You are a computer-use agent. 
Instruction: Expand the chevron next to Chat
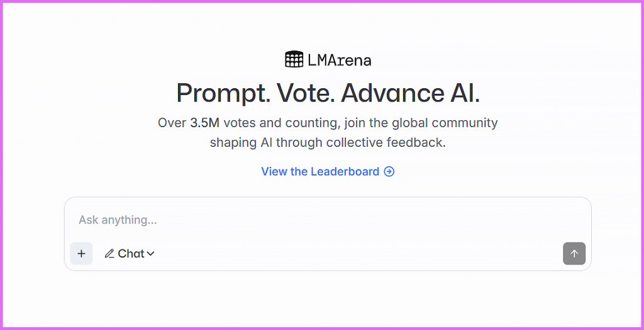click(151, 254)
